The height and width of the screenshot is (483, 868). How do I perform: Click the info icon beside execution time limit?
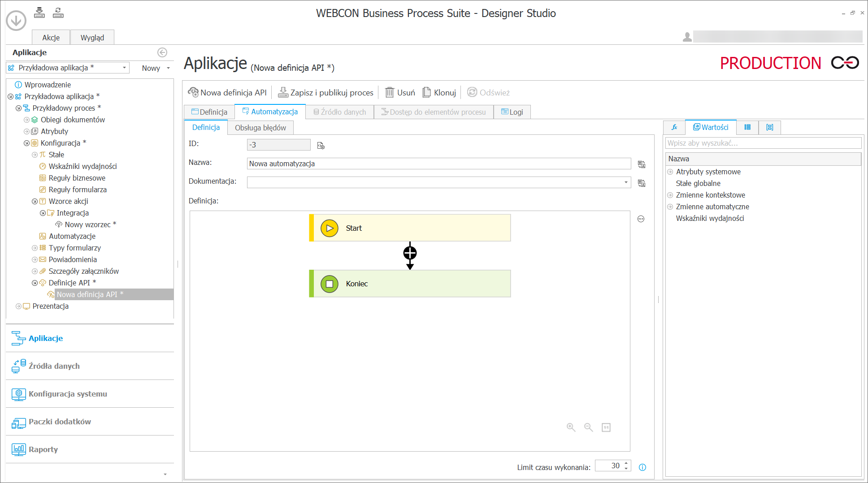[642, 467]
